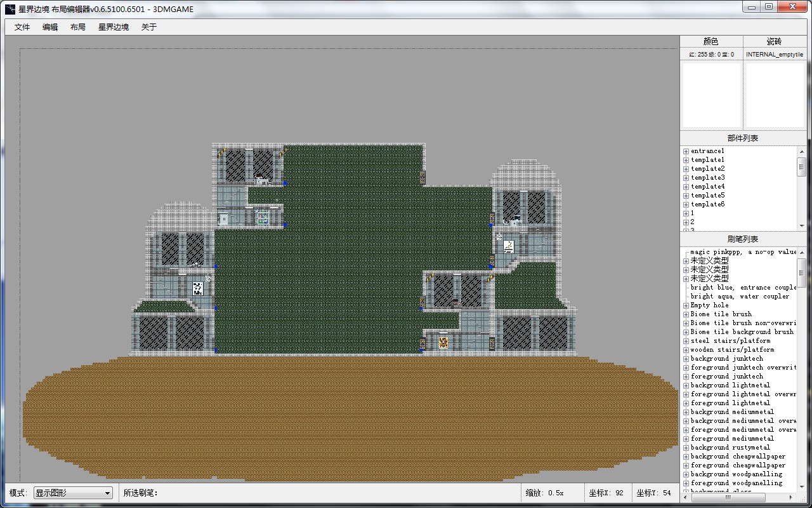Select the plain 'foreground junktech' brush

click(727, 377)
